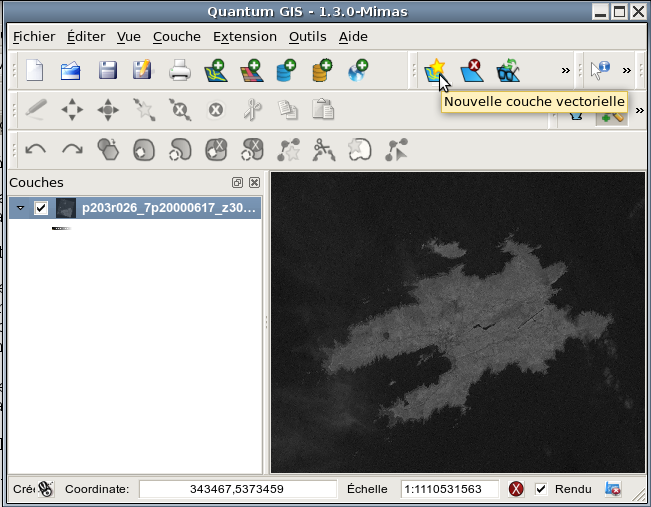Screen dimensions: 651x507
Task: Click the gray layer legend gradient bar
Action: (61, 229)
